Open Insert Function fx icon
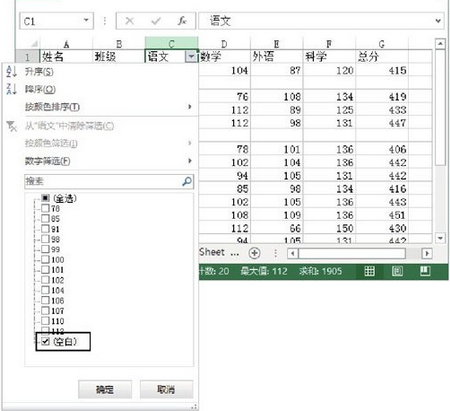Screen dimensions: 450x411 [x=182, y=21]
